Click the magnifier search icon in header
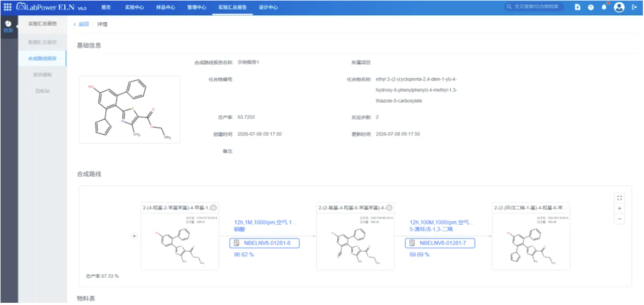This screenshot has height=305, width=644. pyautogui.click(x=509, y=7)
